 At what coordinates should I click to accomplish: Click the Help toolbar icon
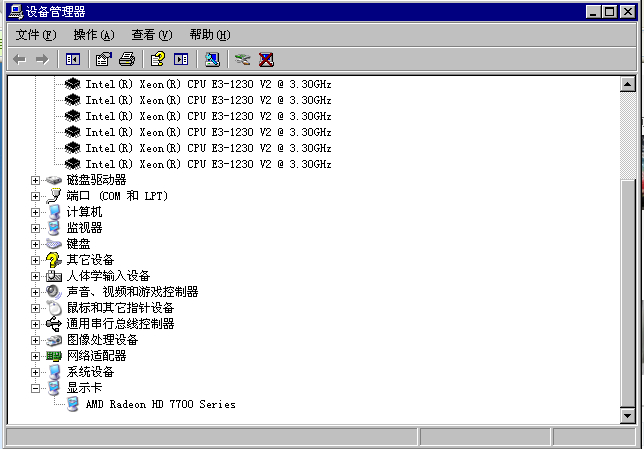158,60
